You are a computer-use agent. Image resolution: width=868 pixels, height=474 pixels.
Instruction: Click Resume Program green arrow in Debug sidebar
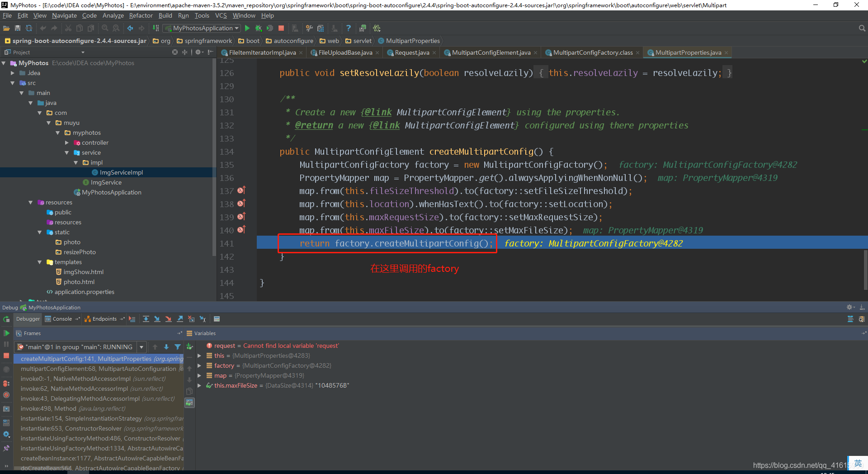click(6, 333)
